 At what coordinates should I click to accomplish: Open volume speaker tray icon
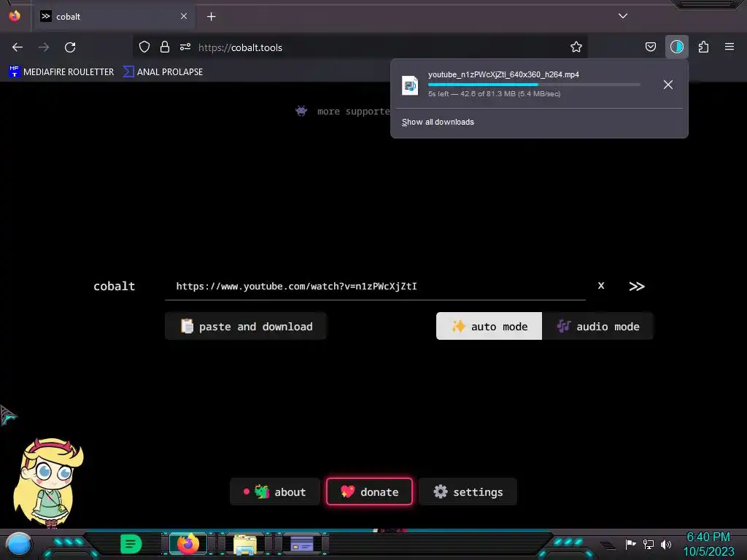click(x=666, y=544)
